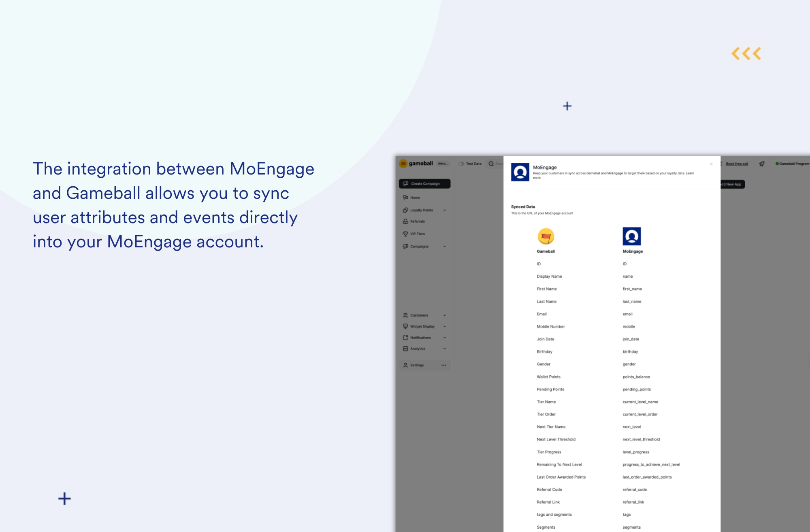This screenshot has height=532, width=810.
Task: Click the Referral Link row label
Action: click(x=548, y=502)
